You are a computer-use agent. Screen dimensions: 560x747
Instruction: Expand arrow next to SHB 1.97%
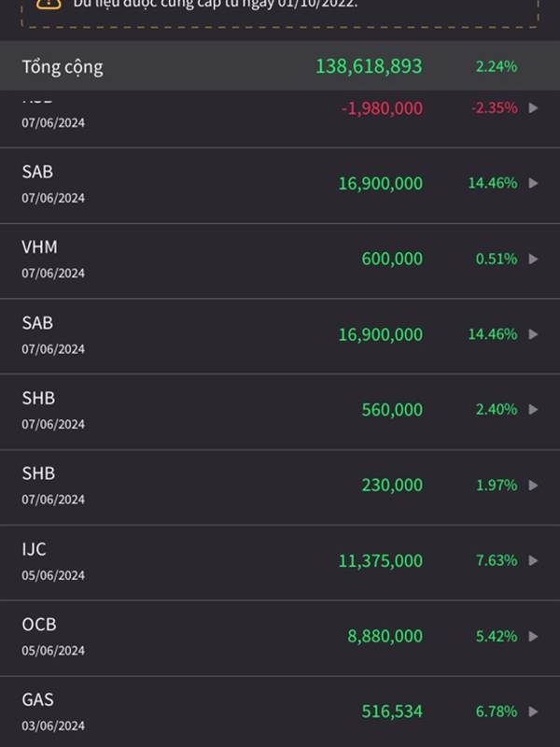point(533,486)
